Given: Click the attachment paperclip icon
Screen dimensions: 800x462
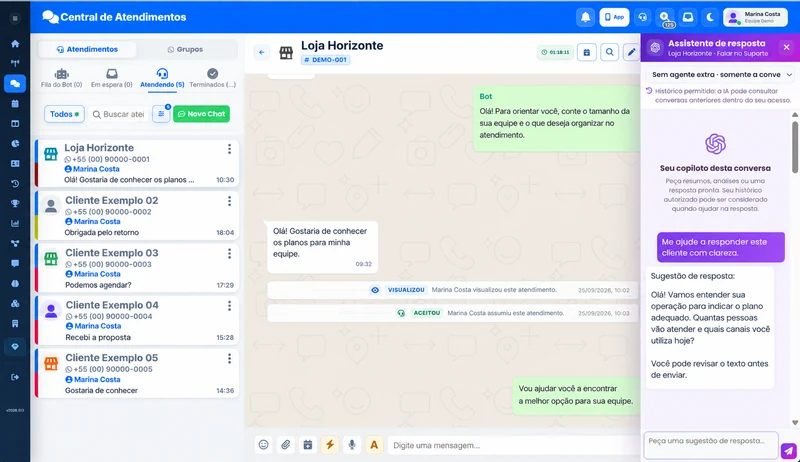Looking at the screenshot, I should tap(286, 445).
